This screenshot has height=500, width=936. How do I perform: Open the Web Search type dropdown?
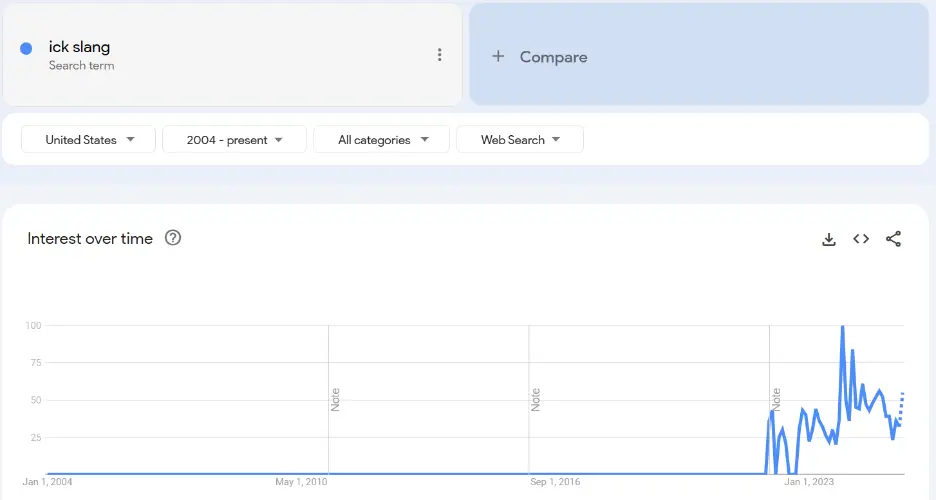click(519, 140)
